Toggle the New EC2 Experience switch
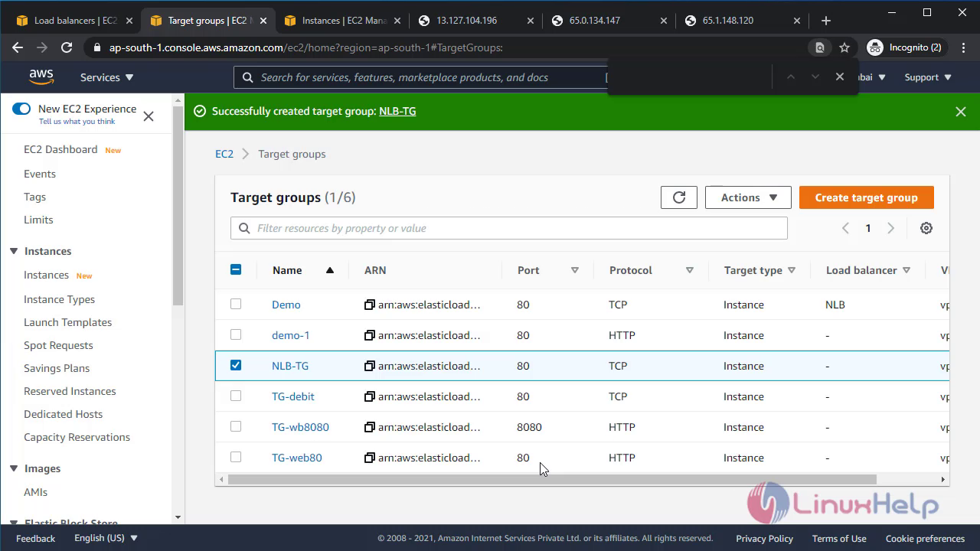The image size is (980, 551). coord(21,109)
